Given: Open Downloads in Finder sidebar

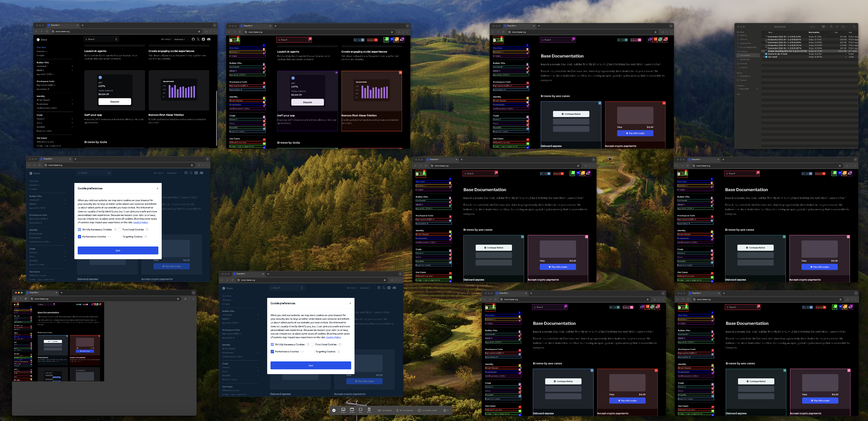Looking at the screenshot, I should click(x=745, y=59).
